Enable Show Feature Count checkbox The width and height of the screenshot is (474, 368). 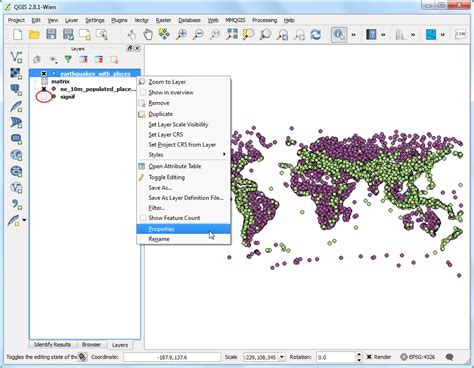click(x=143, y=218)
